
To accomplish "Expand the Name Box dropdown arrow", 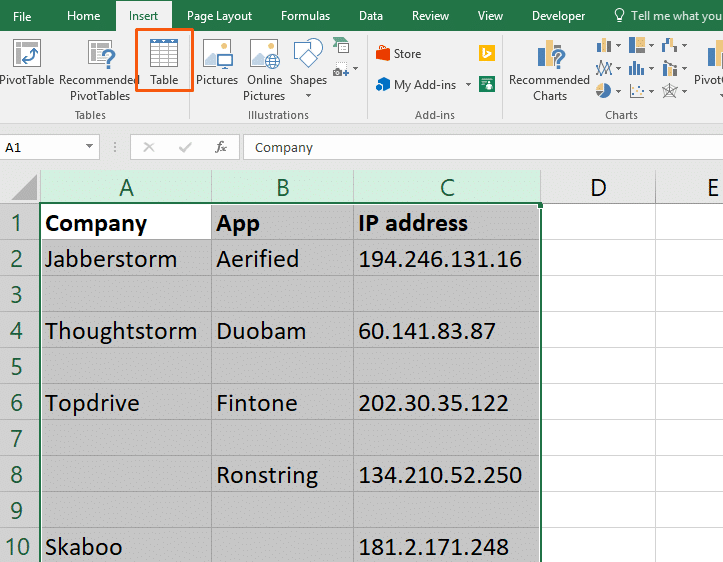I will click(90, 147).
